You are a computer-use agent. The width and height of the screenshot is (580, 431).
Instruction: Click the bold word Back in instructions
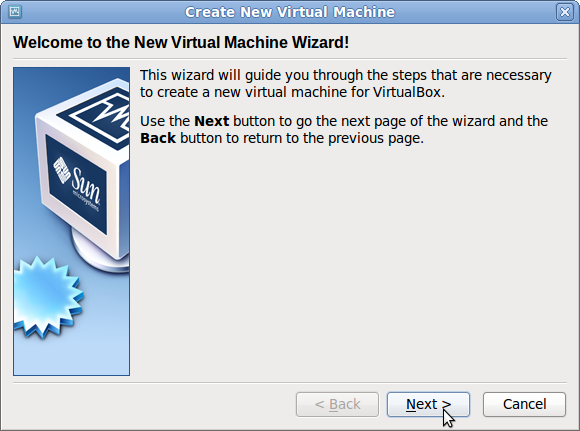point(158,138)
